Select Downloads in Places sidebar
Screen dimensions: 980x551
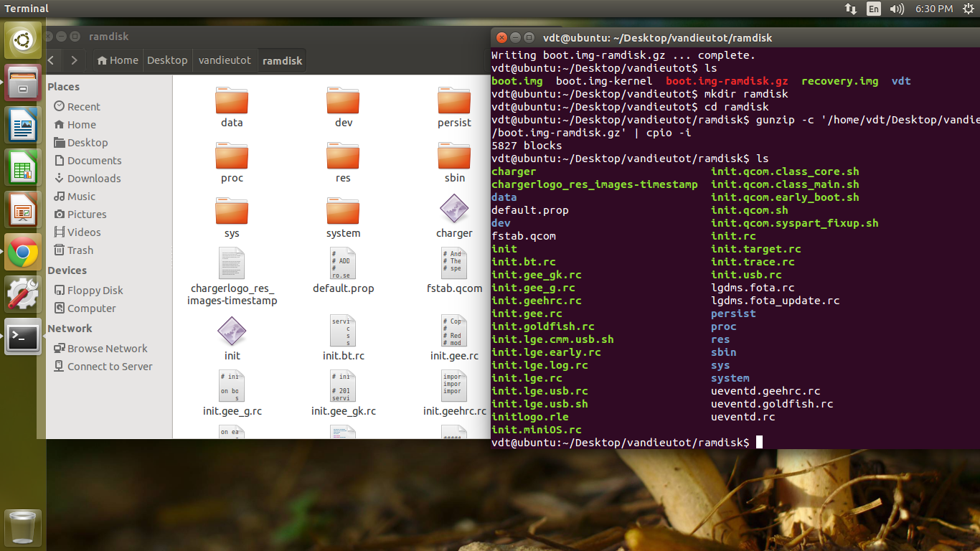[94, 179]
